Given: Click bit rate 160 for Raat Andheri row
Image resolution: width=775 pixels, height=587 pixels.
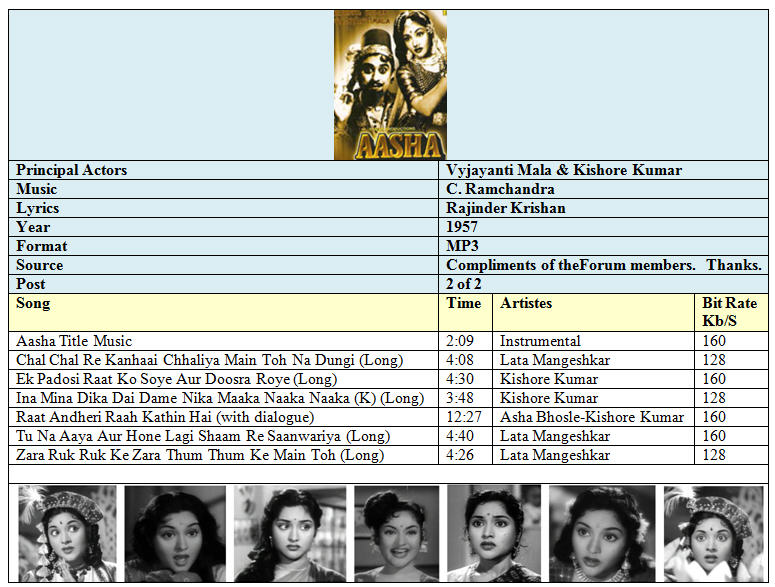Looking at the screenshot, I should point(714,417).
